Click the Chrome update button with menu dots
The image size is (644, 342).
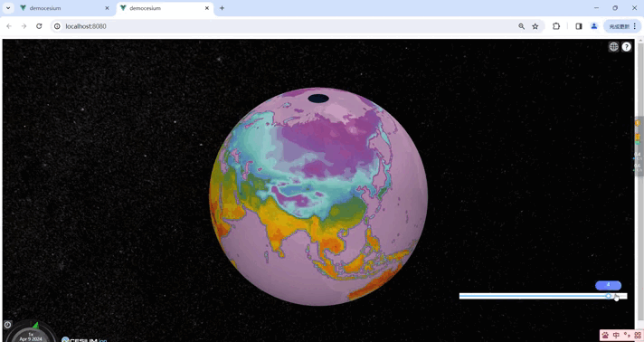click(622, 26)
